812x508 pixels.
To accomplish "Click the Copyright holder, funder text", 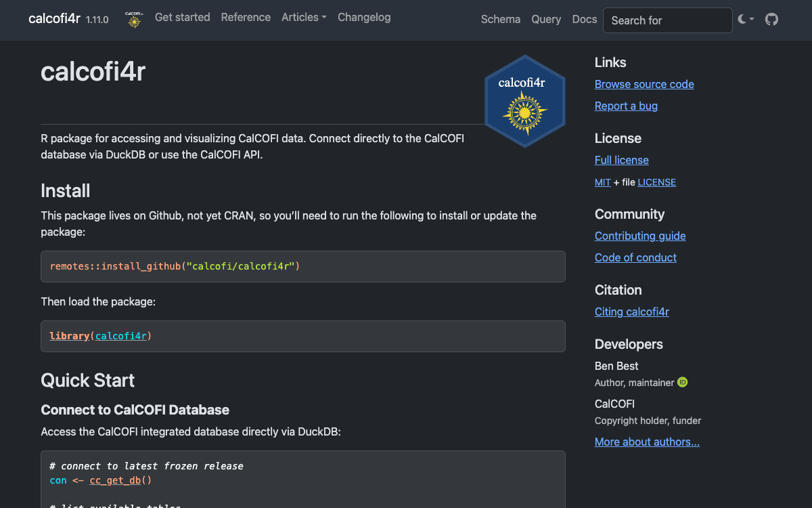I will pyautogui.click(x=648, y=421).
